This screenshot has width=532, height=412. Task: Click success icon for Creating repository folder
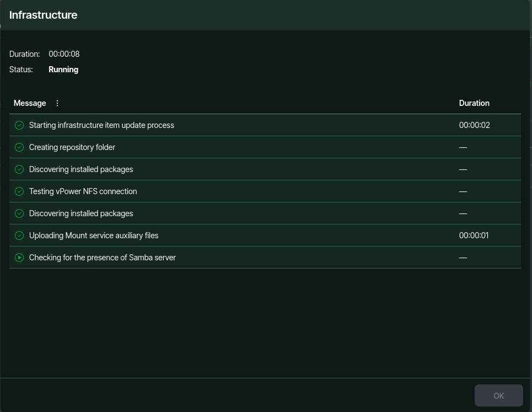19,147
